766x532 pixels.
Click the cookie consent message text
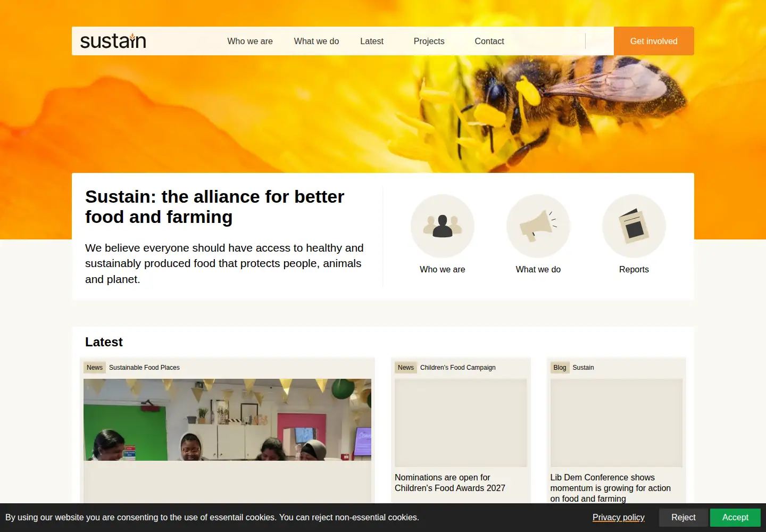pos(212,518)
